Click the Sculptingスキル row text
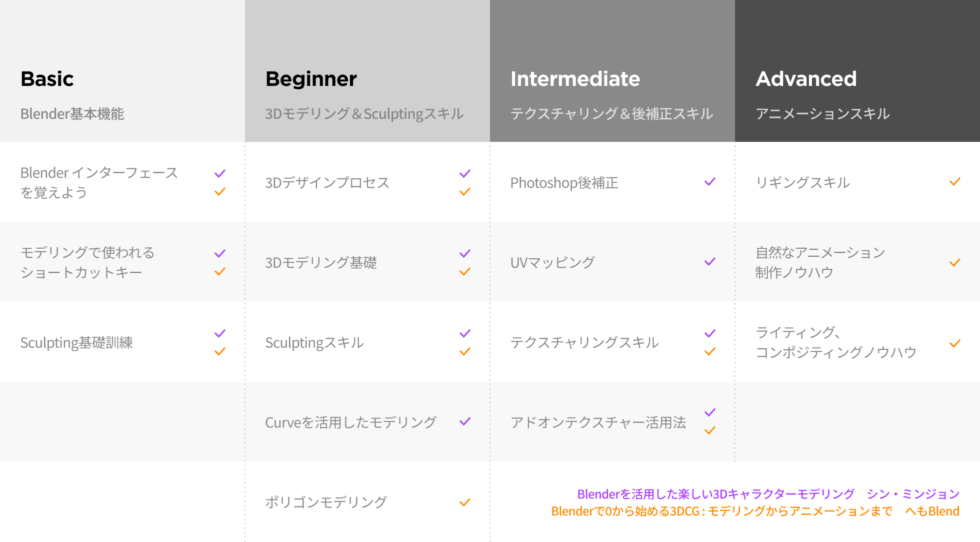The height and width of the screenshot is (542, 980). click(314, 343)
